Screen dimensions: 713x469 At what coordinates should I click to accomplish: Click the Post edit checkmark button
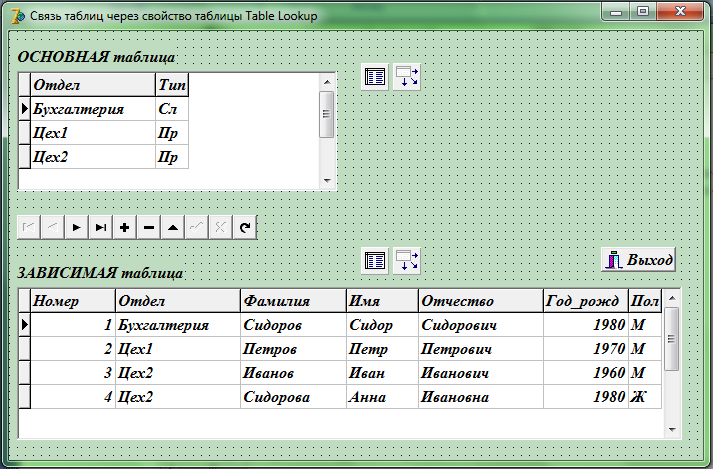[197, 227]
